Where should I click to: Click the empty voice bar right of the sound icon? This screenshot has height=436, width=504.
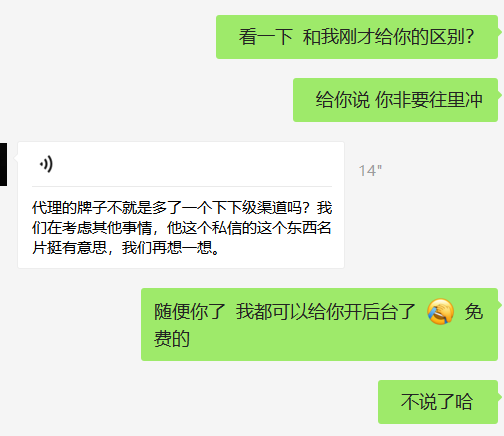[x=193, y=164]
